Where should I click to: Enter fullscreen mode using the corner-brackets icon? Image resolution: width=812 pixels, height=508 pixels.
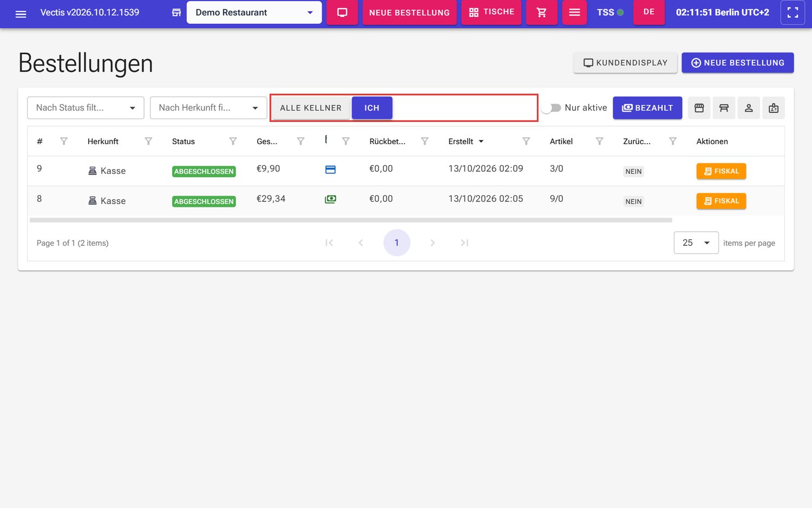click(x=793, y=12)
